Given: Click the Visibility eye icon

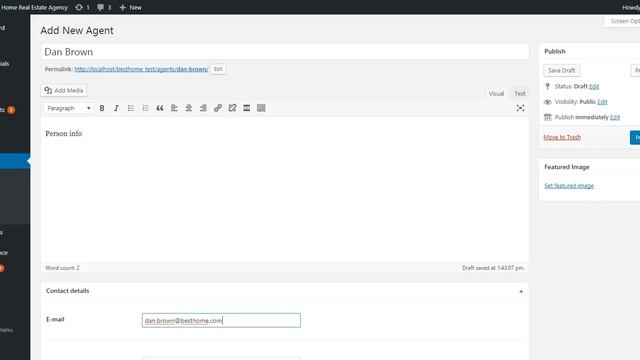Looking at the screenshot, I should pos(548,102).
